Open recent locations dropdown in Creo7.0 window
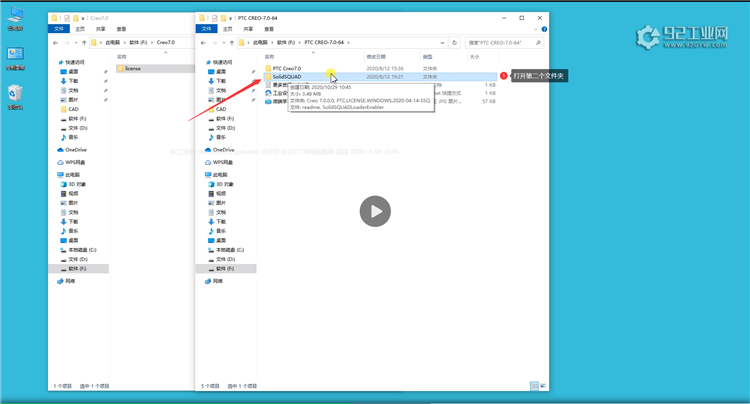 (x=76, y=43)
